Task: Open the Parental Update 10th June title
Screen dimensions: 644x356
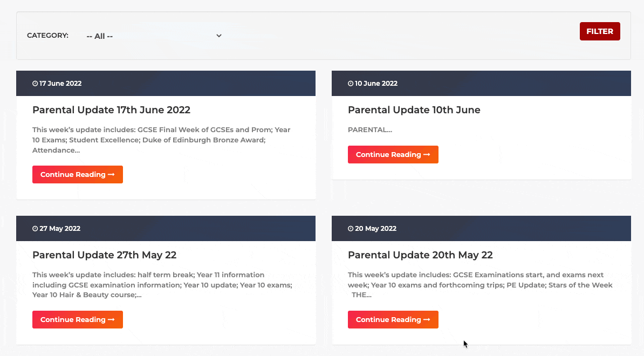Action: (x=414, y=110)
